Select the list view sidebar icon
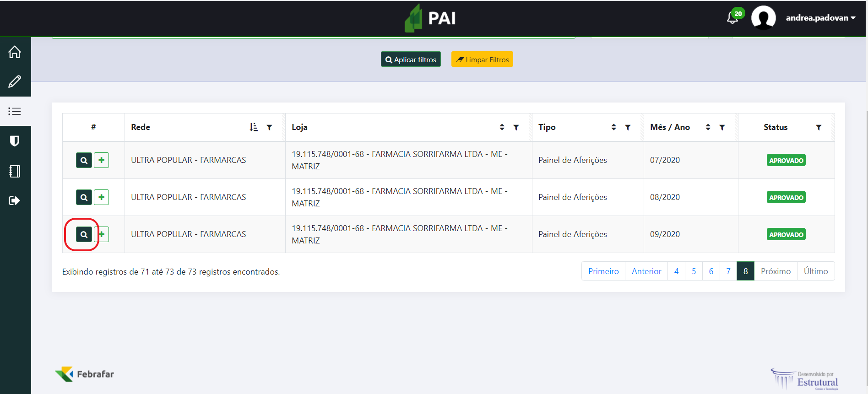The image size is (868, 394). [15, 111]
